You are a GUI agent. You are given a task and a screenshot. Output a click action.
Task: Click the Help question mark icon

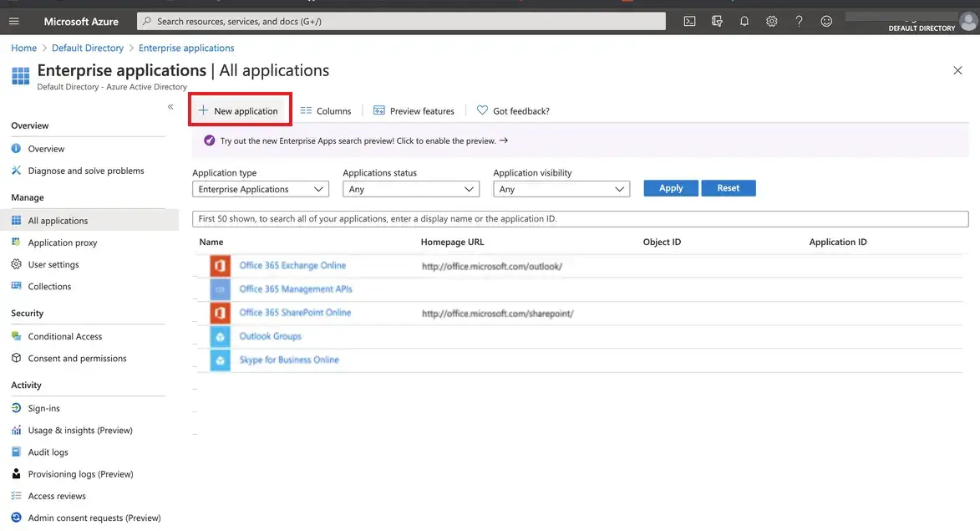tap(799, 20)
